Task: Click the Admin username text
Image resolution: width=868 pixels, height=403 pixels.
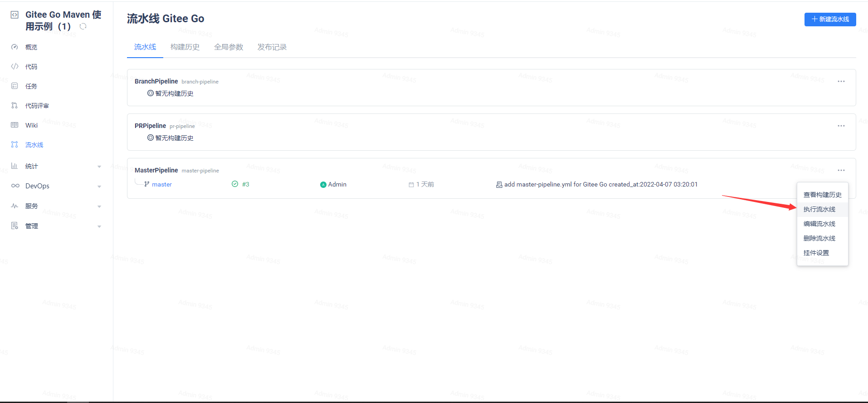Action: (337, 184)
